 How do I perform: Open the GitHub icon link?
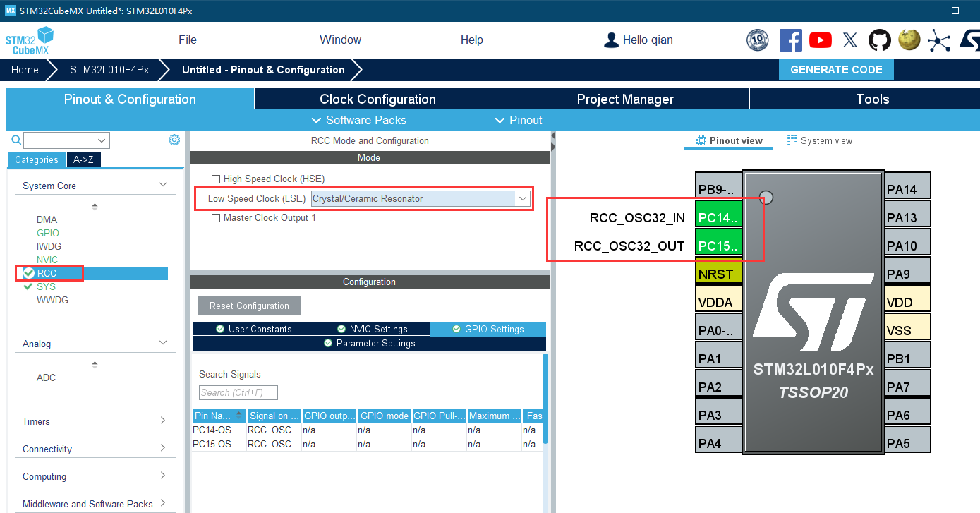point(880,40)
